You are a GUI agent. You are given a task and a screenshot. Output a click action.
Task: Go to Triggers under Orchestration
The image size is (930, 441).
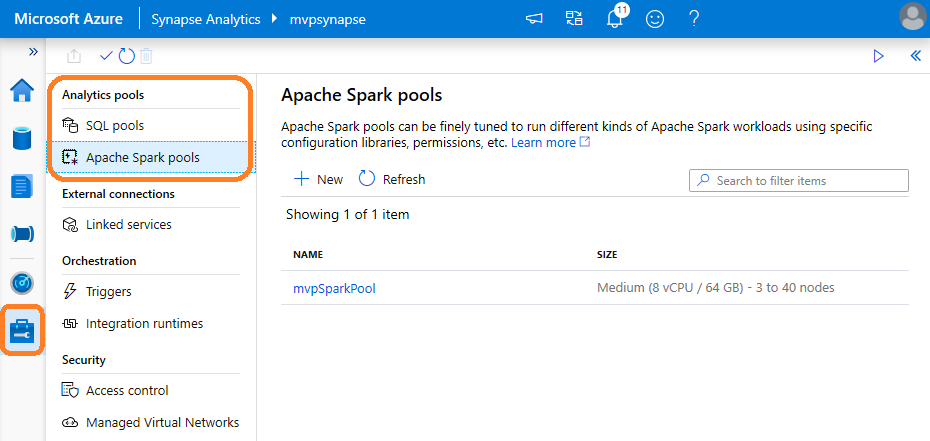(x=108, y=291)
